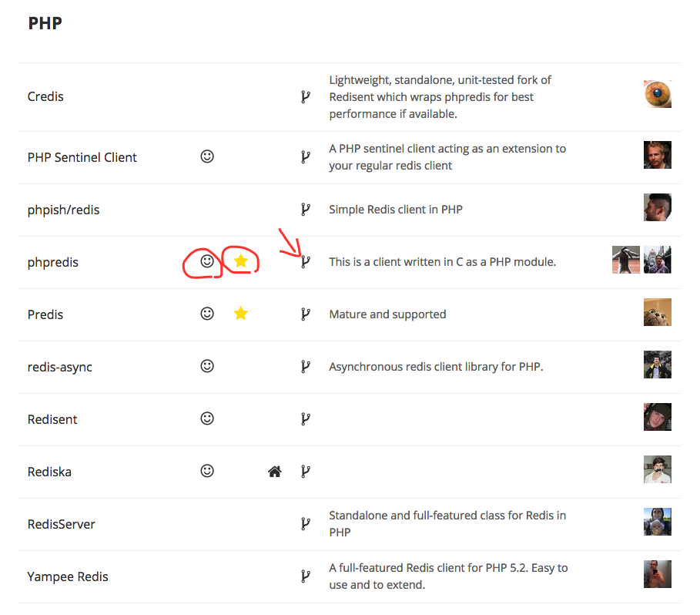Open the RedisServer repository icon
The width and height of the screenshot is (700, 615).
pyautogui.click(x=306, y=523)
